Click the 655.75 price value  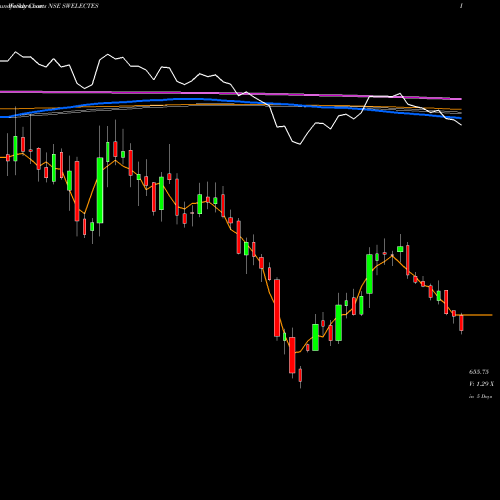(479, 372)
